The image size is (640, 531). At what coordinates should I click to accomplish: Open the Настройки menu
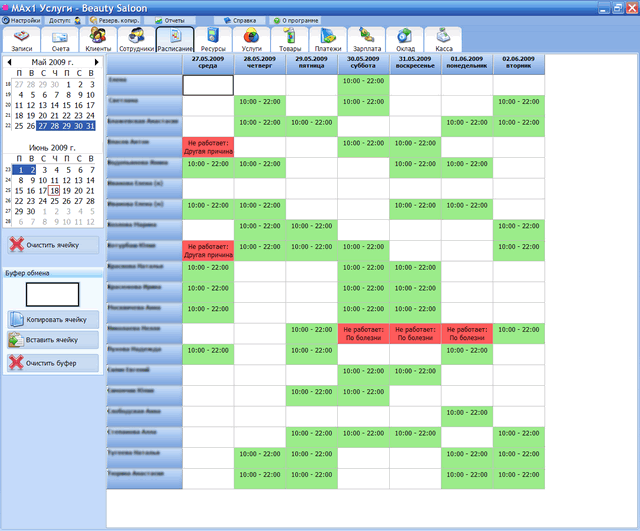pyautogui.click(x=22, y=20)
